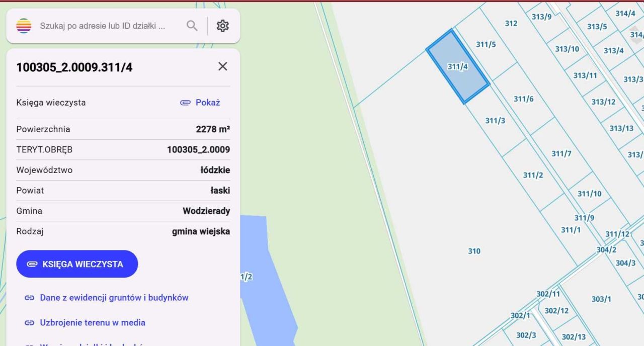Click the Powiat value łaski
This screenshot has width=644, height=346.
pos(220,191)
